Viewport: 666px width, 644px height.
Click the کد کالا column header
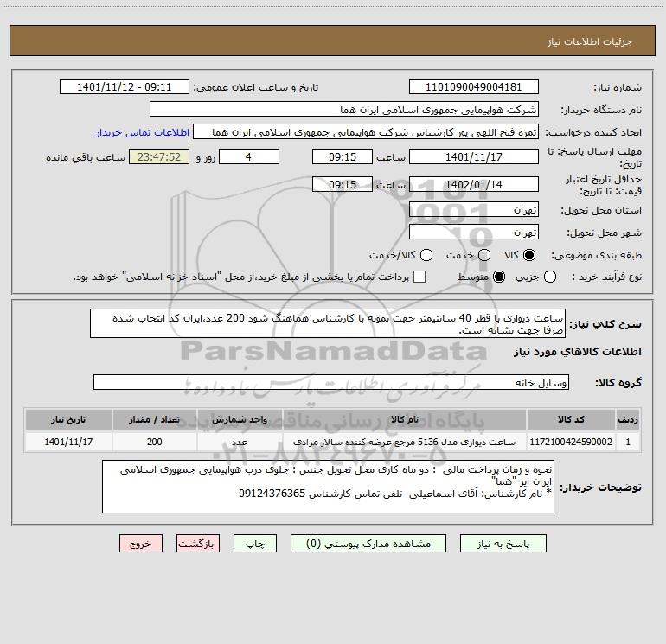point(571,420)
